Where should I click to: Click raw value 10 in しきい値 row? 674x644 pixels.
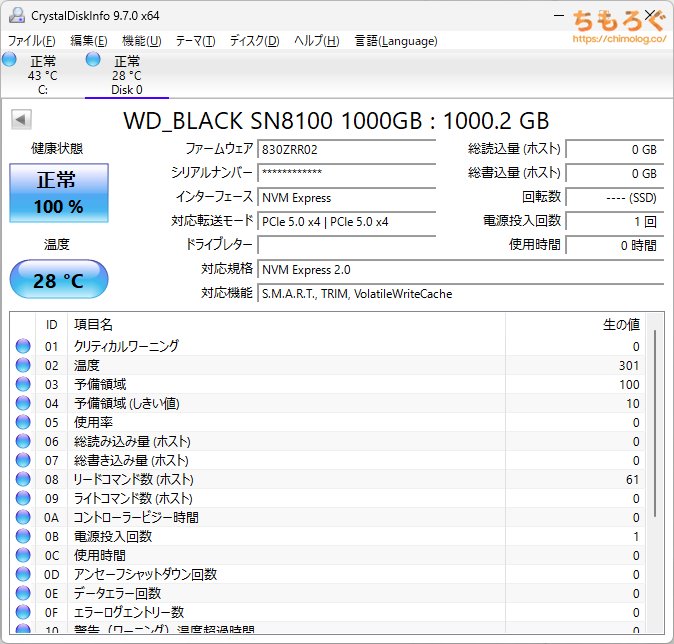(633, 403)
